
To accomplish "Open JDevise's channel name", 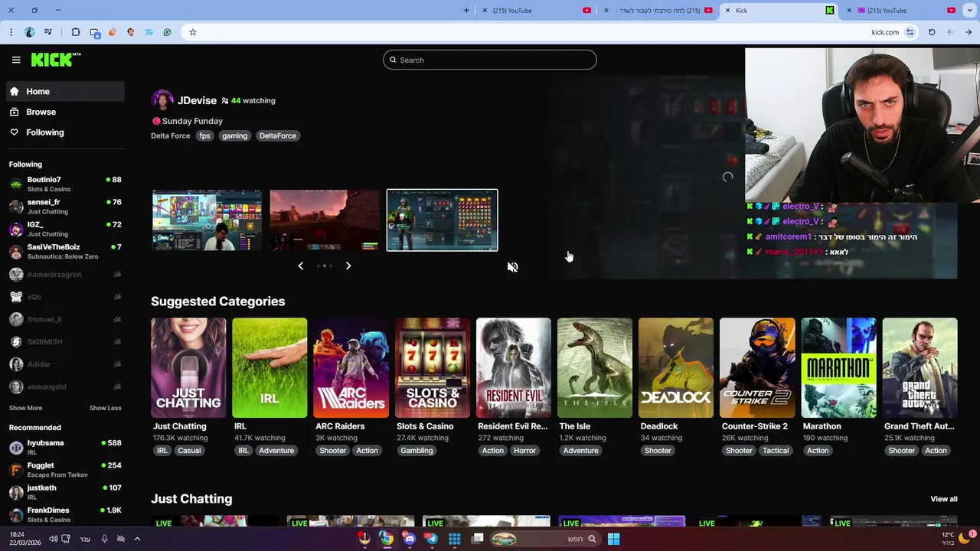I will (x=197, y=100).
